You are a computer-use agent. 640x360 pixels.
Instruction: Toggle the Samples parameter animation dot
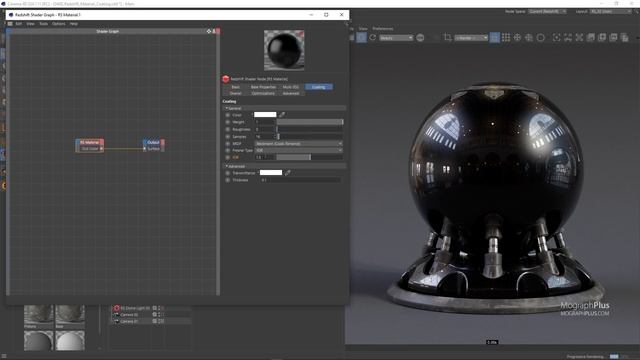coord(228,137)
